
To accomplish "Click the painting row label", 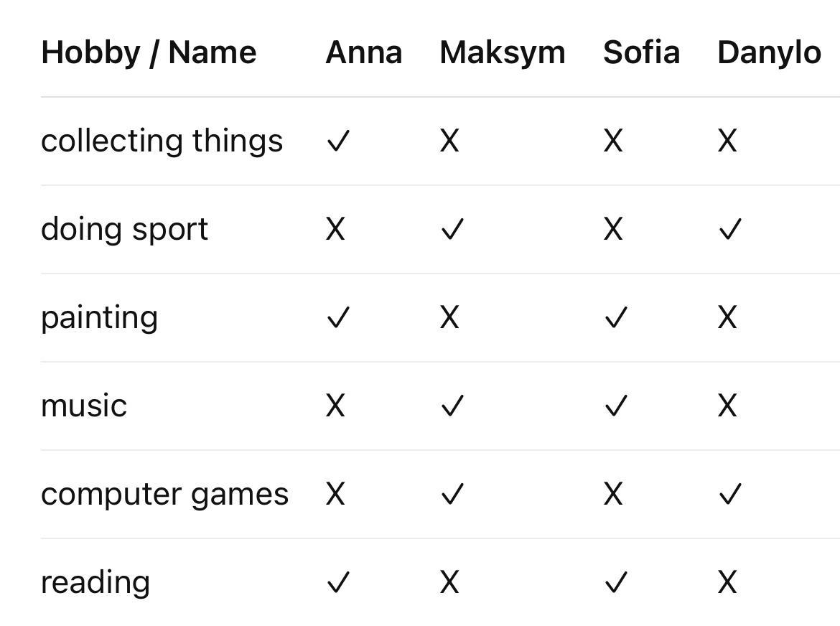I will tap(99, 318).
